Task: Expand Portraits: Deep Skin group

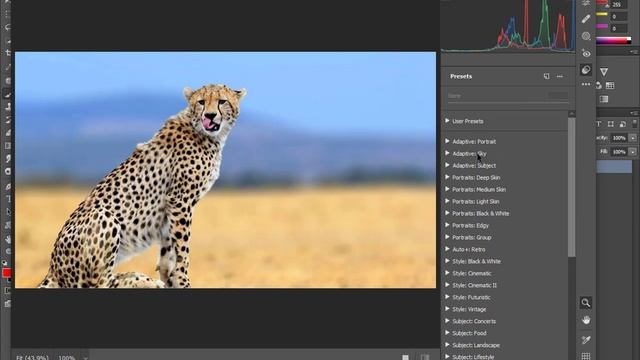Action: [447, 177]
